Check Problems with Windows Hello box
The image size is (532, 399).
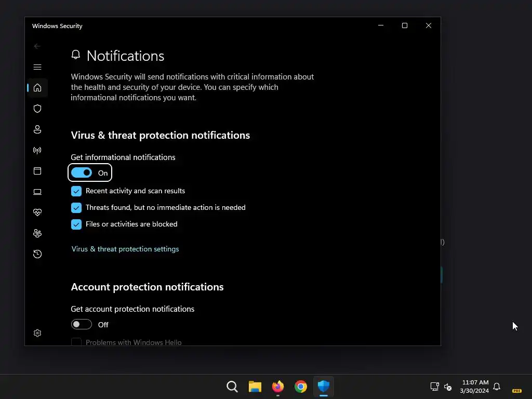(x=76, y=342)
